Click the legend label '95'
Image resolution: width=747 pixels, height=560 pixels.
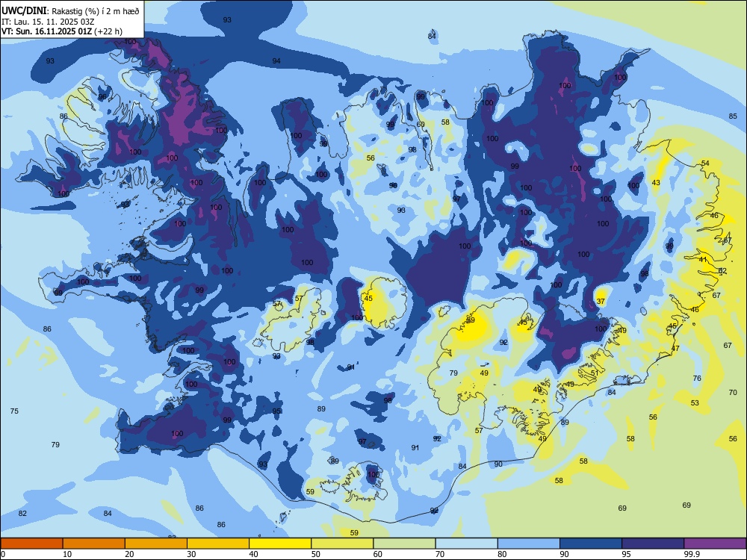tap(627, 554)
